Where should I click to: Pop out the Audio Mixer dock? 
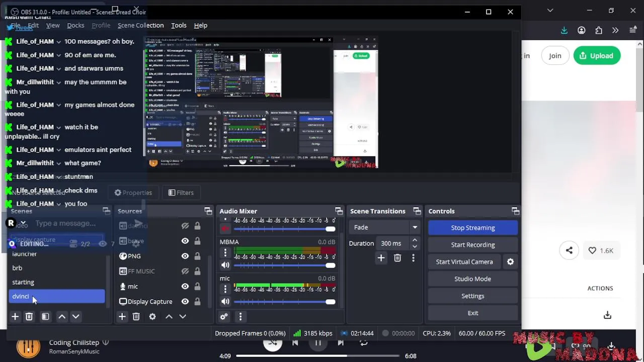[339, 211]
